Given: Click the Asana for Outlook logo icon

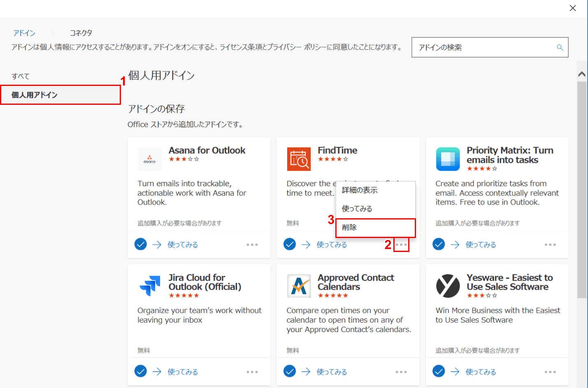Looking at the screenshot, I should coord(150,159).
